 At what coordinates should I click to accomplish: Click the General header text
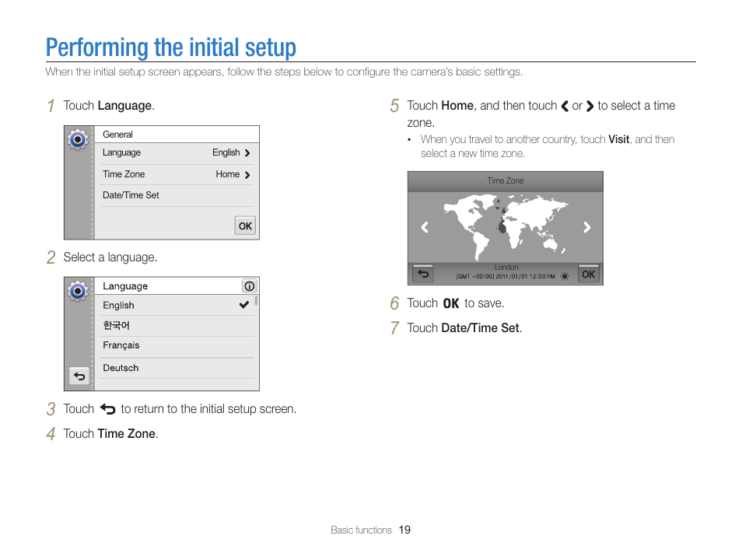[117, 135]
